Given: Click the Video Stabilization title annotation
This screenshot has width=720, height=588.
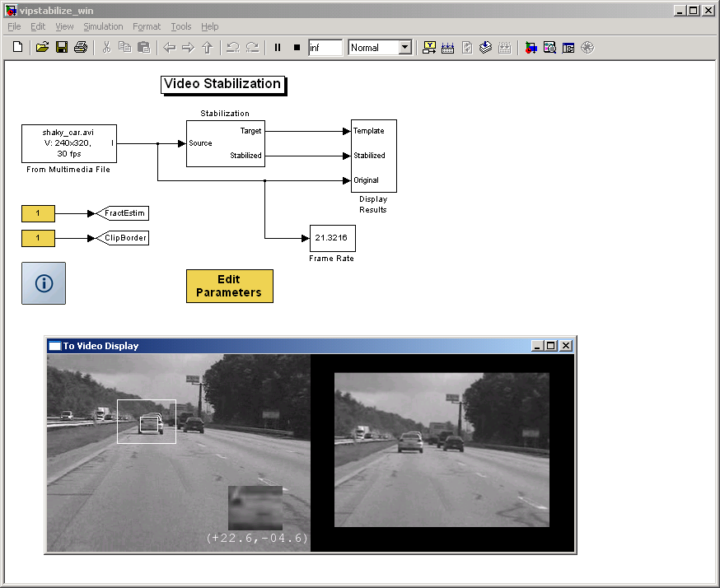Looking at the screenshot, I should 222,84.
